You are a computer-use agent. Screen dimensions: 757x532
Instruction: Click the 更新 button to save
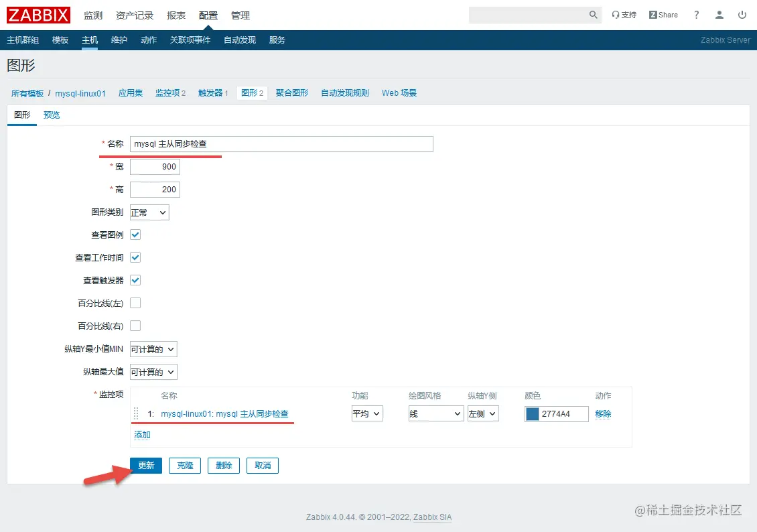pyautogui.click(x=146, y=465)
